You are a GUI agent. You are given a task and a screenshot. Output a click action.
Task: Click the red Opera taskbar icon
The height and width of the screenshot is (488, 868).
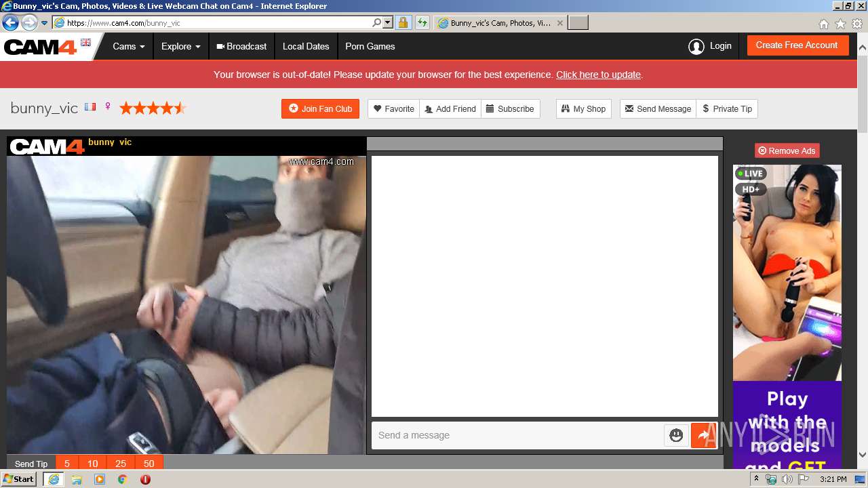[x=145, y=479]
